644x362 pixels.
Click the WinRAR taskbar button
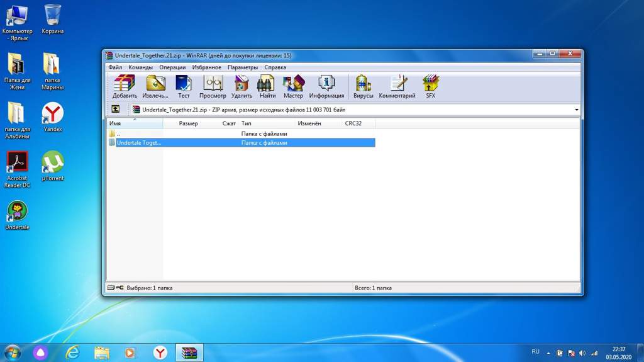pyautogui.click(x=189, y=353)
